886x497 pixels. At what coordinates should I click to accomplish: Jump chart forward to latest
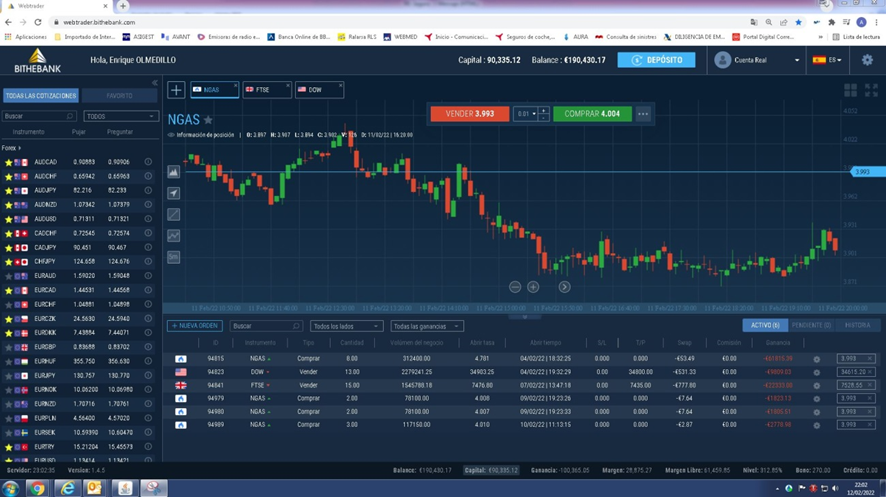[564, 287]
